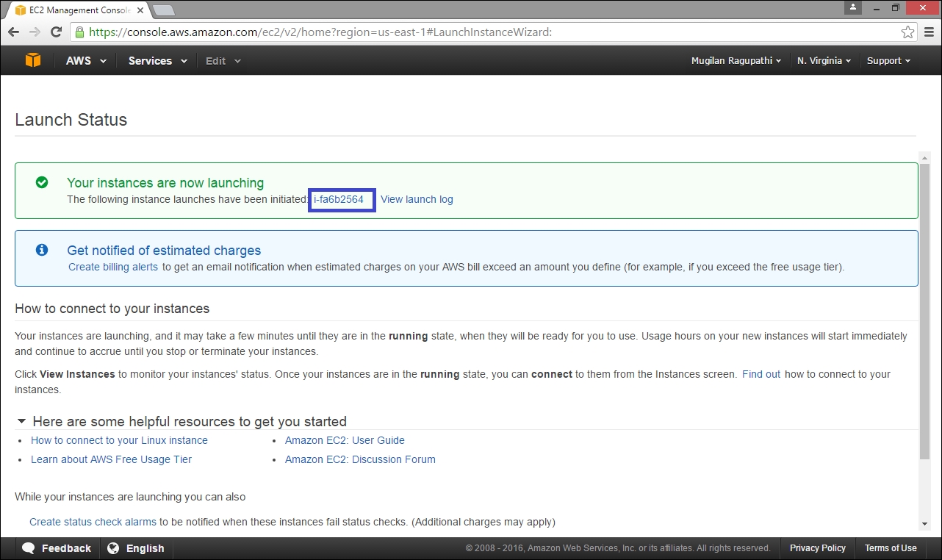Click the 'Launch Status' page title
This screenshot has width=942, height=560.
[71, 120]
